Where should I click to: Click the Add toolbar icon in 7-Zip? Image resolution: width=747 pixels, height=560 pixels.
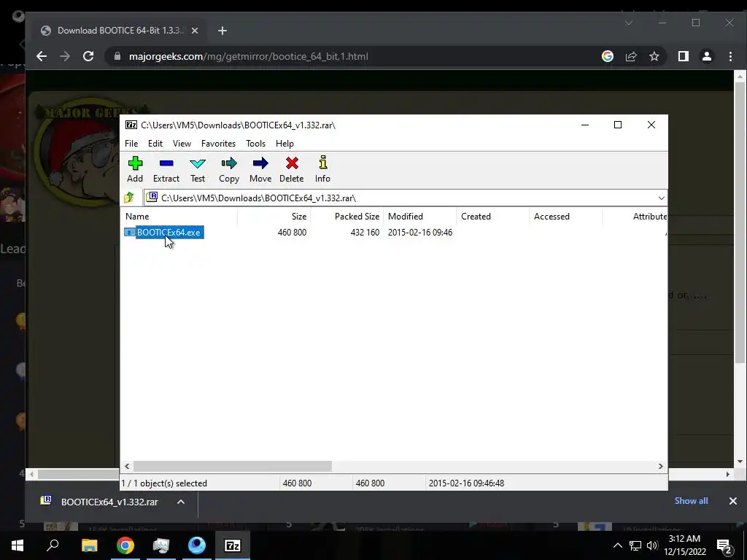pyautogui.click(x=135, y=169)
